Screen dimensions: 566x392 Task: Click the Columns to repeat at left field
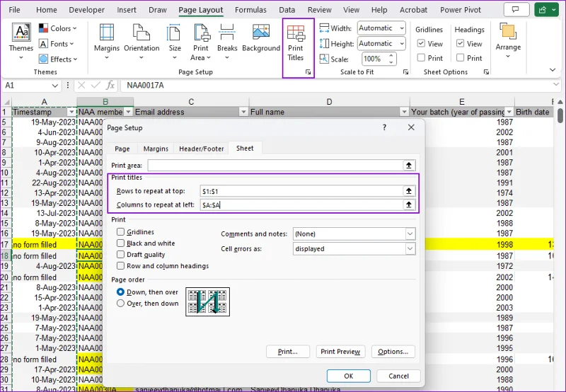point(301,204)
